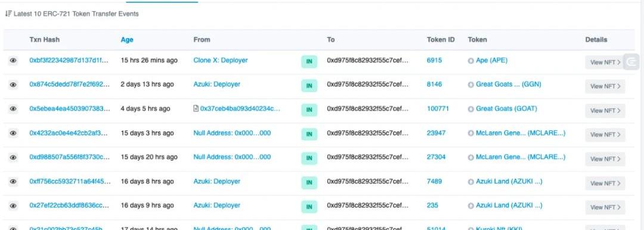This screenshot has width=644, height=230.
Task: Open token ID 8146 link
Action: (x=434, y=84)
